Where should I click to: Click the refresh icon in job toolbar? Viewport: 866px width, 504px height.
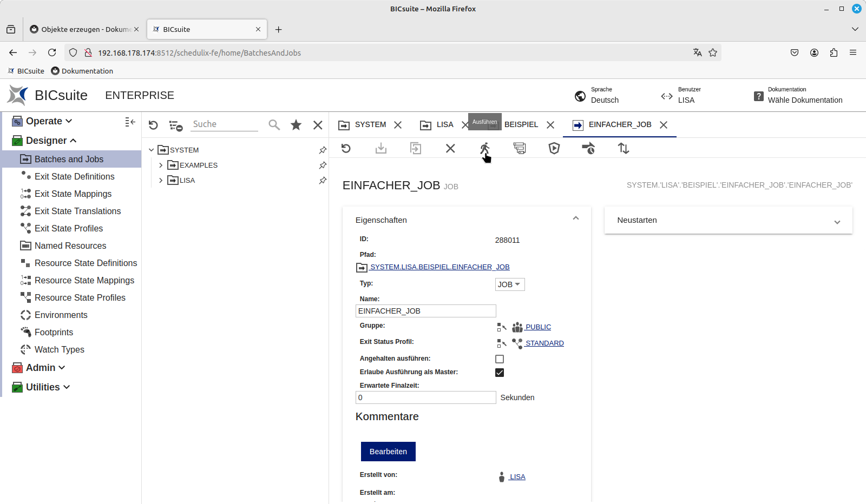coord(346,148)
